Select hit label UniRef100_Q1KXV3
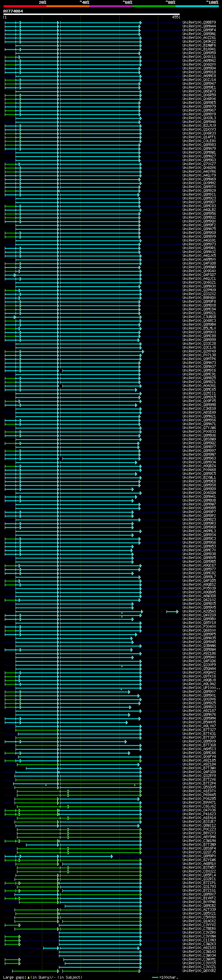 tap(199, 129)
